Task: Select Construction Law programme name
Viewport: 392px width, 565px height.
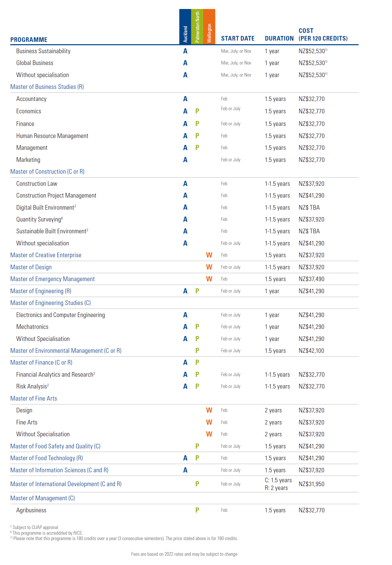Action: coord(37,184)
